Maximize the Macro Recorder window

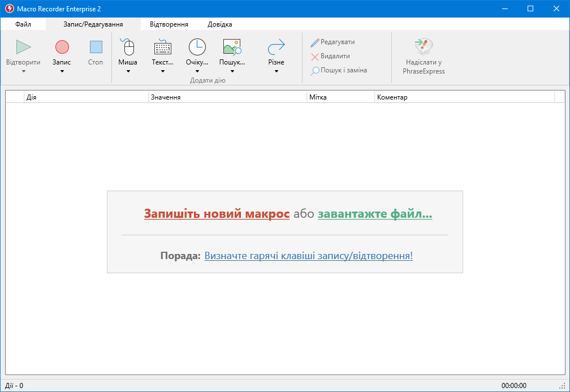(x=530, y=8)
